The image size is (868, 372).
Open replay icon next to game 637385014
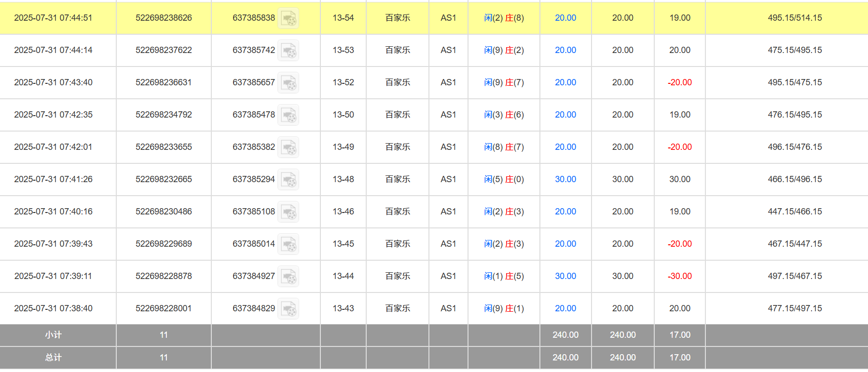[289, 244]
